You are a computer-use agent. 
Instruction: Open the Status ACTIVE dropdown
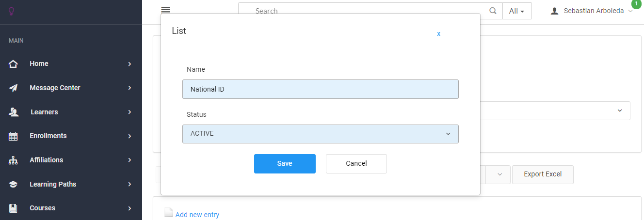(x=320, y=134)
